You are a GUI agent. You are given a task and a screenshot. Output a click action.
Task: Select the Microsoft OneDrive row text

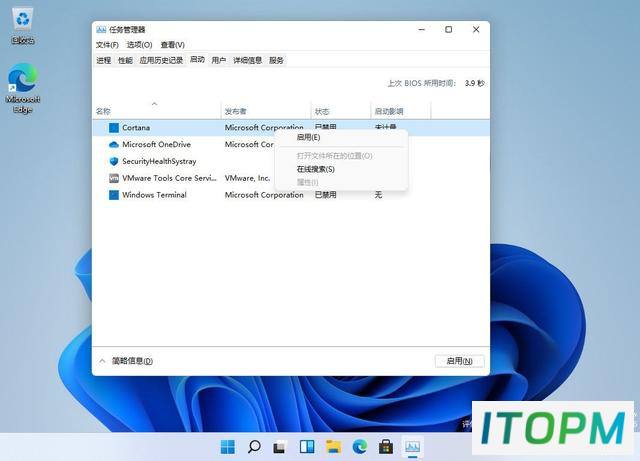pos(156,145)
